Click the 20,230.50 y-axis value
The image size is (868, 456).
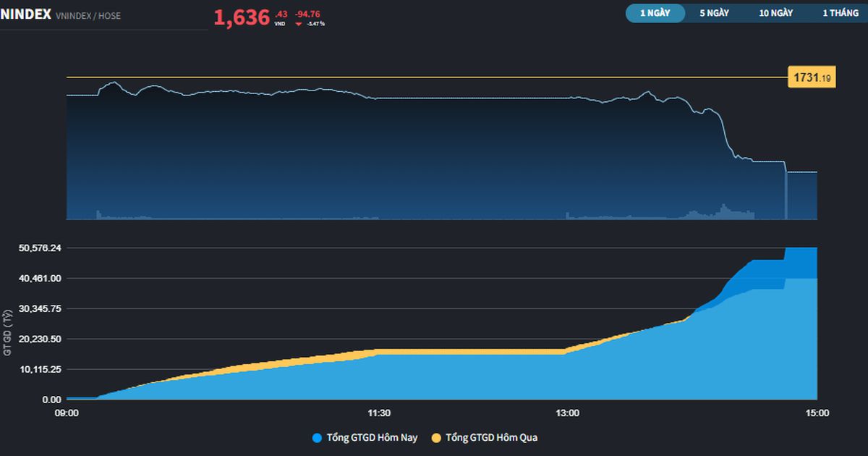pyautogui.click(x=41, y=339)
